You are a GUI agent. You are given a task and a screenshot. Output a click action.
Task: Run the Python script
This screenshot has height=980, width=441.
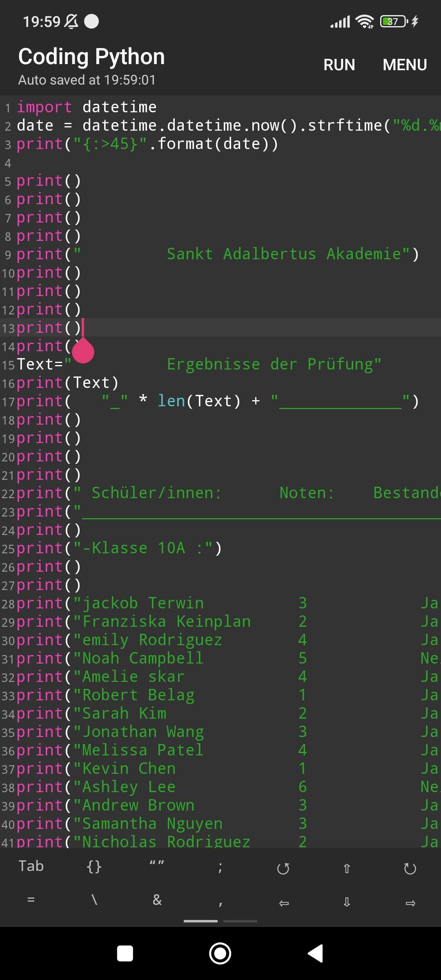click(x=339, y=65)
